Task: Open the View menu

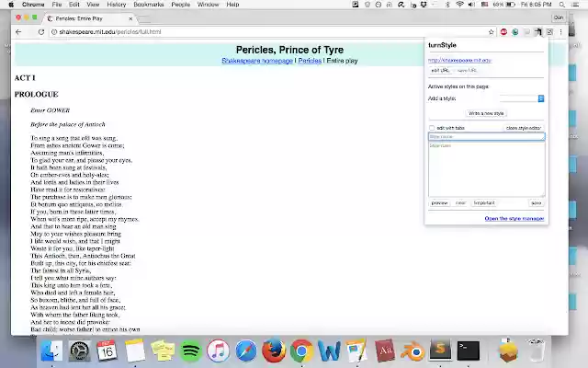Action: click(93, 5)
